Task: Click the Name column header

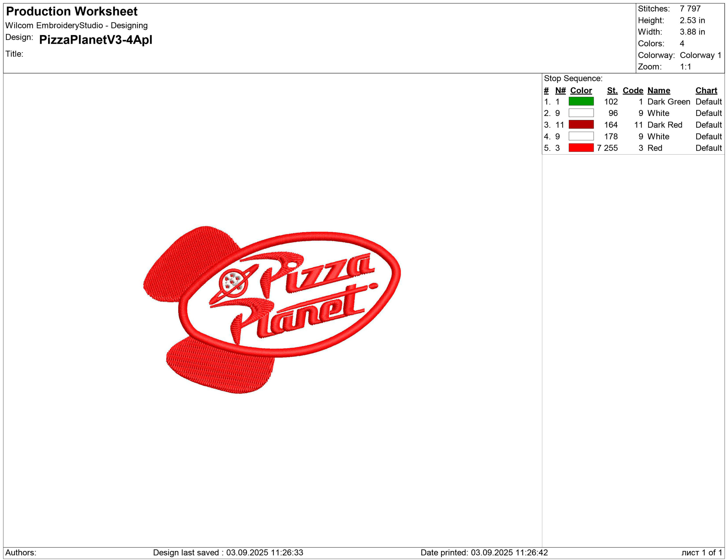Action: tap(659, 90)
